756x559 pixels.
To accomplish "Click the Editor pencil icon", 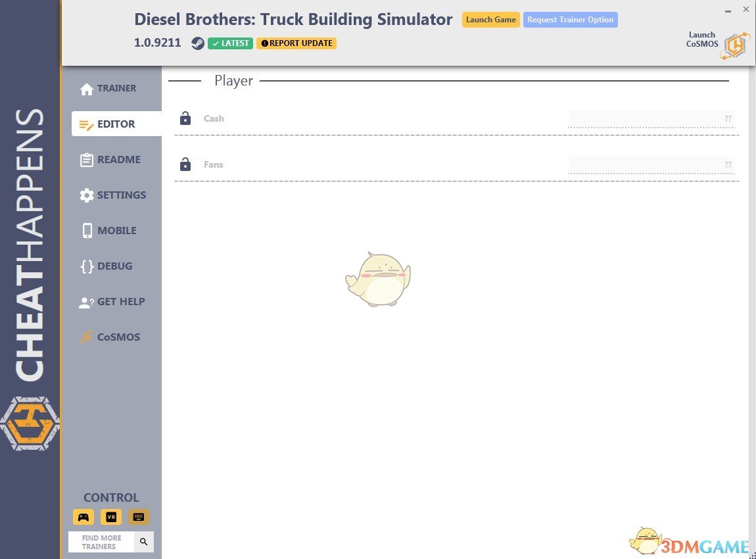I will tap(86, 125).
